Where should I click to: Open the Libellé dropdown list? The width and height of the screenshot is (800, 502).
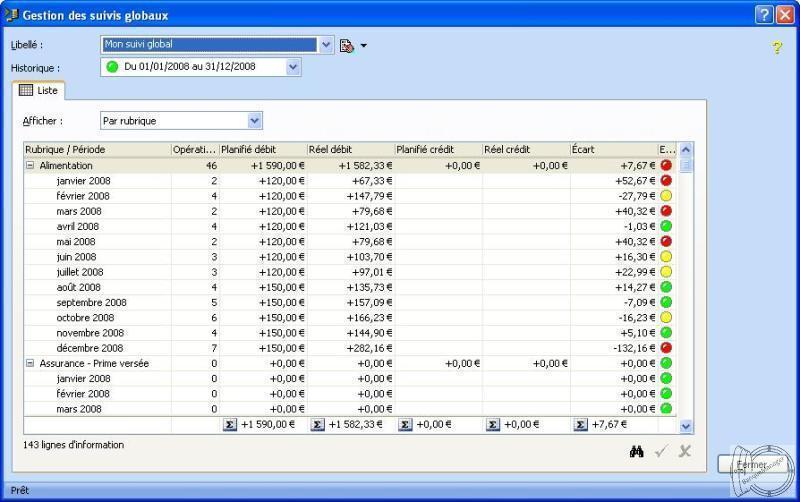coord(326,45)
